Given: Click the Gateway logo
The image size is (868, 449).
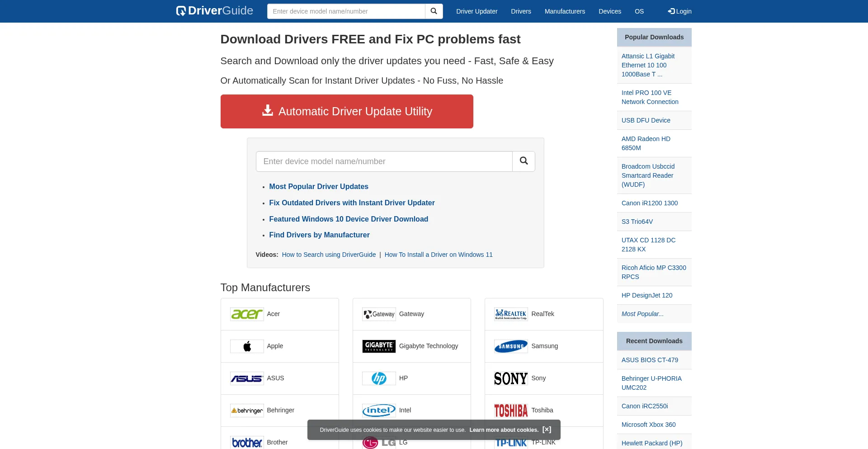Looking at the screenshot, I should coord(379,314).
